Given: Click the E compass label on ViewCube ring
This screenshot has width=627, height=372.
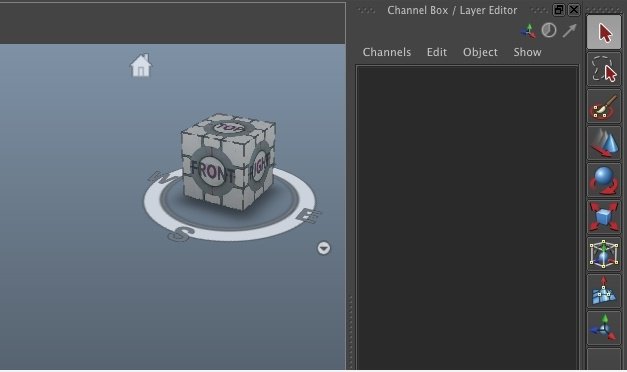Looking at the screenshot, I should pos(308,217).
